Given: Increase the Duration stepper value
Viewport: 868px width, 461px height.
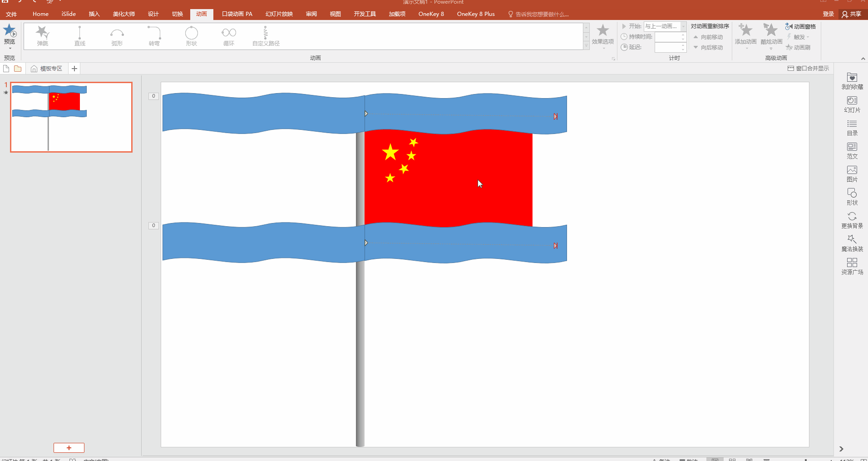Looking at the screenshot, I should coord(683,35).
